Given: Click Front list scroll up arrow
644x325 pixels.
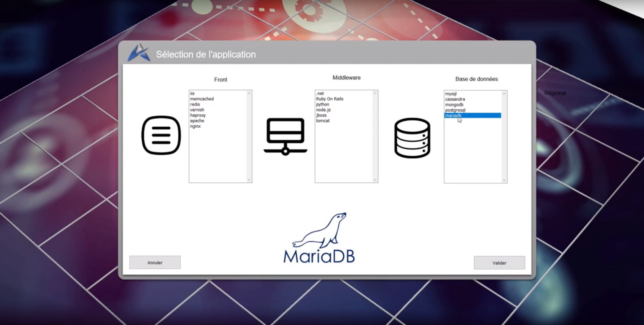Looking at the screenshot, I should pyautogui.click(x=249, y=94).
